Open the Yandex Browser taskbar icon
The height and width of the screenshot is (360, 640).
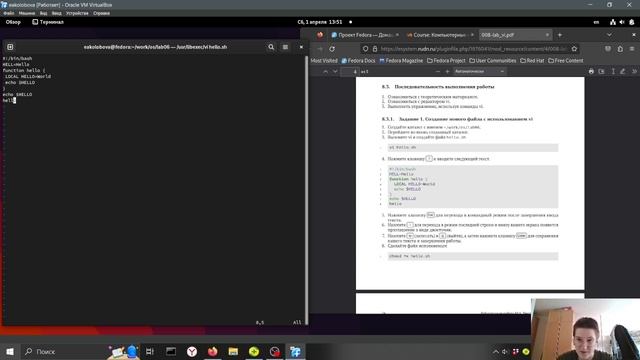click(x=192, y=351)
